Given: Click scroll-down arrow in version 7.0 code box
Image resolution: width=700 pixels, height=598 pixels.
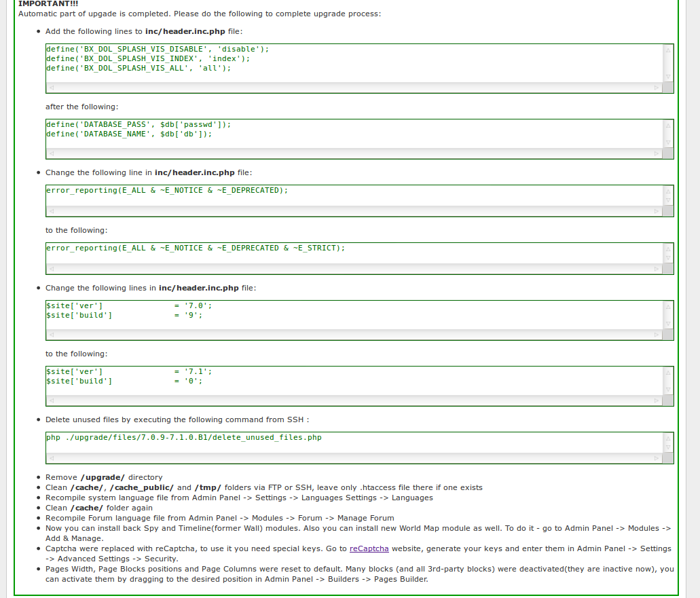Looking at the screenshot, I should point(668,324).
